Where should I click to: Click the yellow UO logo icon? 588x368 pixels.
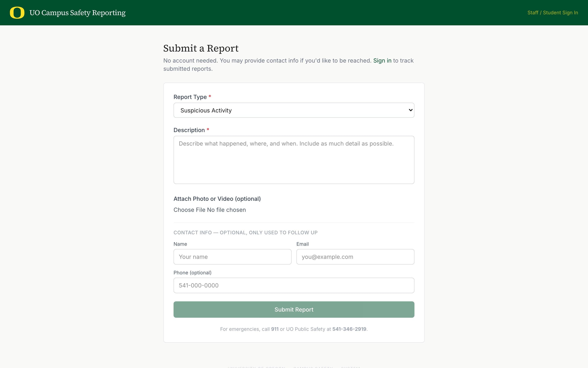[x=17, y=13]
